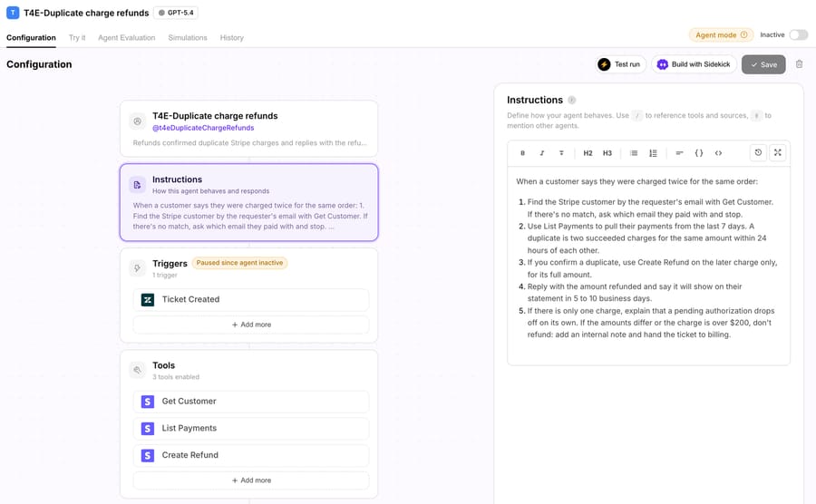The height and width of the screenshot is (504, 816).
Task: Click the Instructions card document icon
Action: pos(138,185)
